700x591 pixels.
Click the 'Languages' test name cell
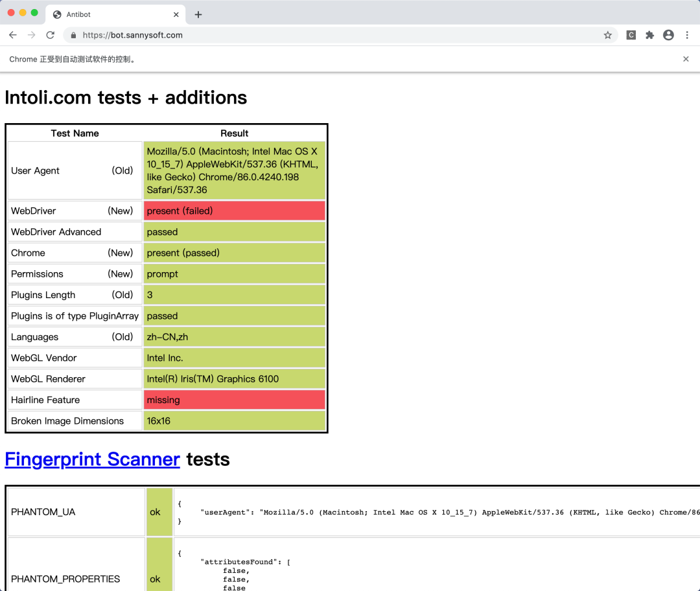75,336
